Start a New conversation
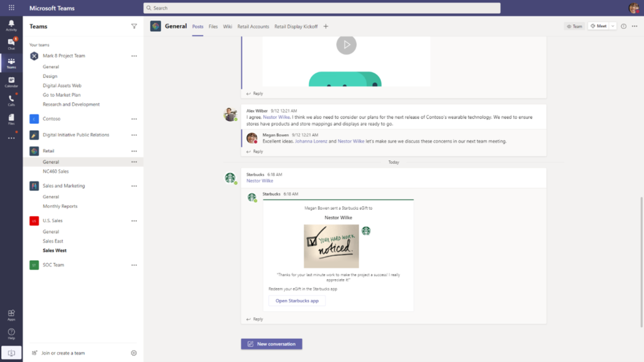 271,344
